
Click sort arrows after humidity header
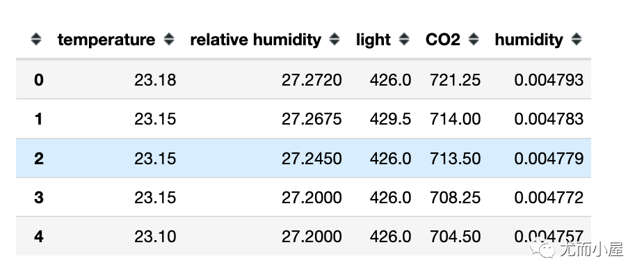pos(577,40)
